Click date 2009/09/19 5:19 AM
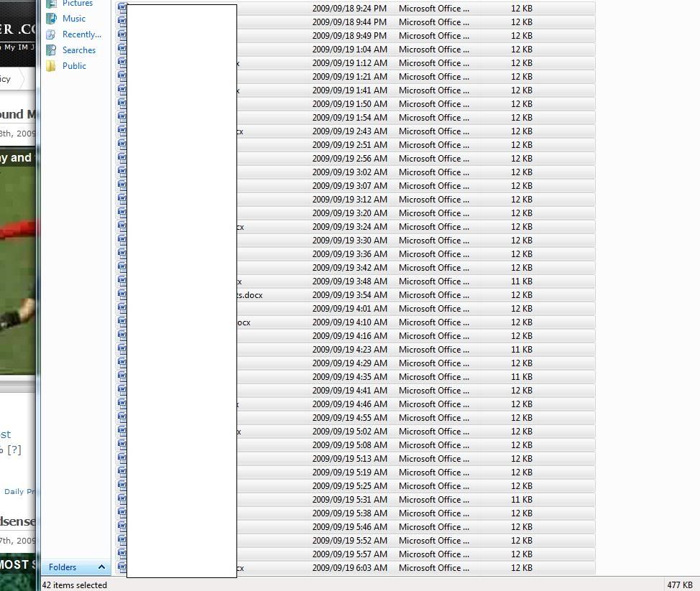This screenshot has width=700, height=591. (349, 473)
